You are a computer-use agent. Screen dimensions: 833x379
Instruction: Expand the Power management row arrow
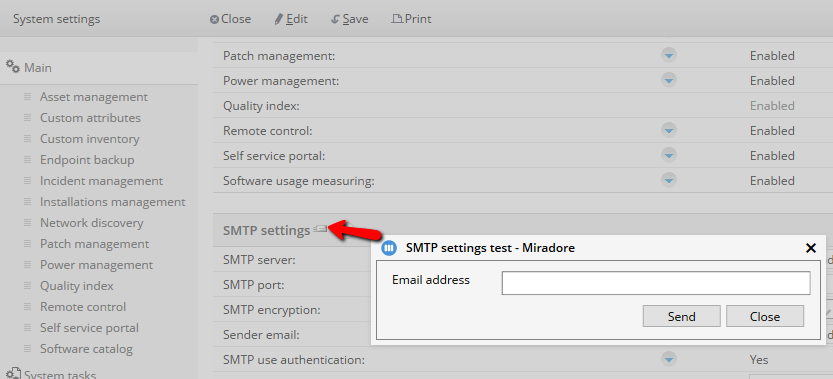tap(669, 80)
